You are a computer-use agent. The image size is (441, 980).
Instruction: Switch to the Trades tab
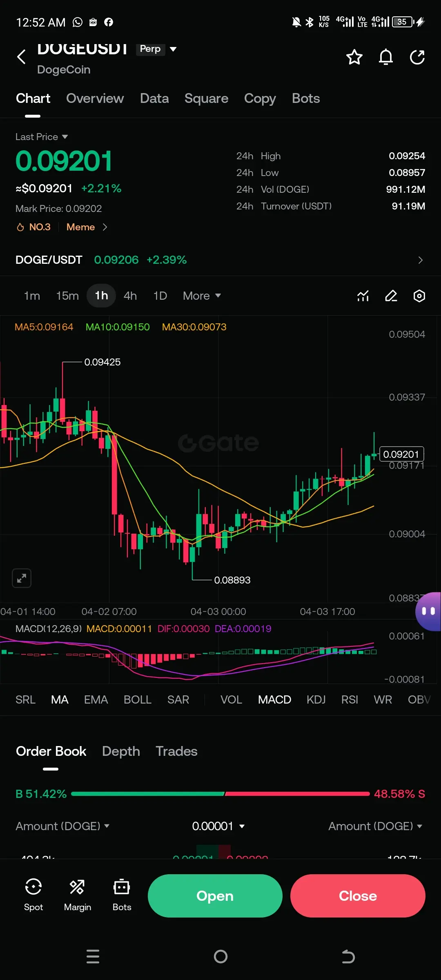pos(176,751)
